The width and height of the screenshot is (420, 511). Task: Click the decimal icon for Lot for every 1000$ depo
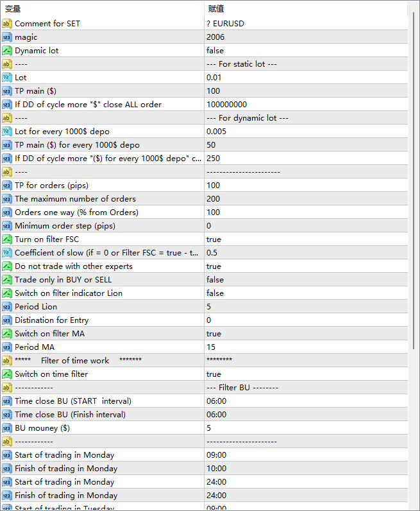(7, 132)
